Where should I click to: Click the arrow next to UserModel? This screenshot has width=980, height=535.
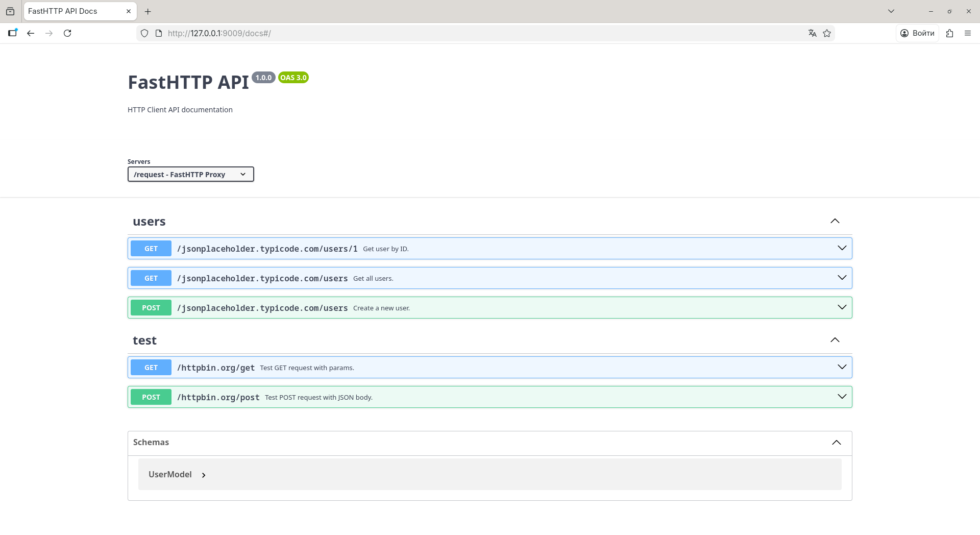coord(204,475)
